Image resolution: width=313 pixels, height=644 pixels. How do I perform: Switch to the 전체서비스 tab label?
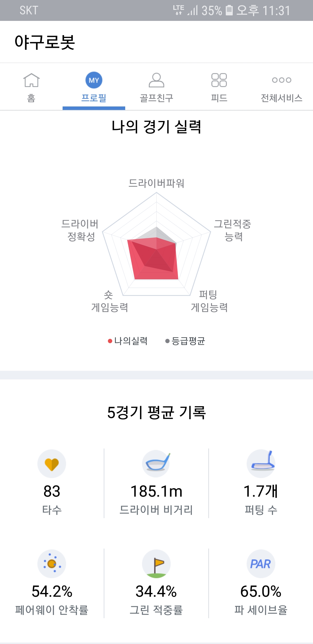click(x=282, y=98)
